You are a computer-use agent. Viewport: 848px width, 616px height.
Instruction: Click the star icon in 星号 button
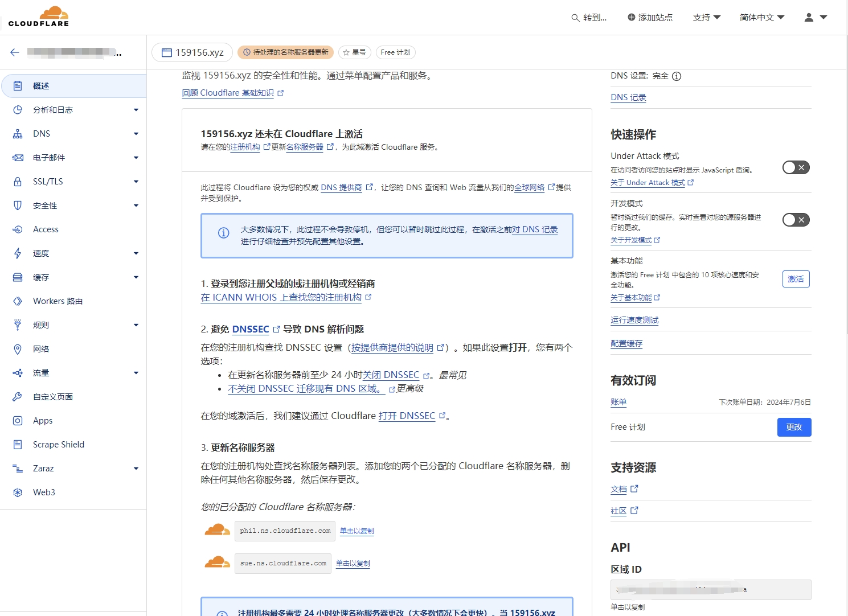click(346, 52)
